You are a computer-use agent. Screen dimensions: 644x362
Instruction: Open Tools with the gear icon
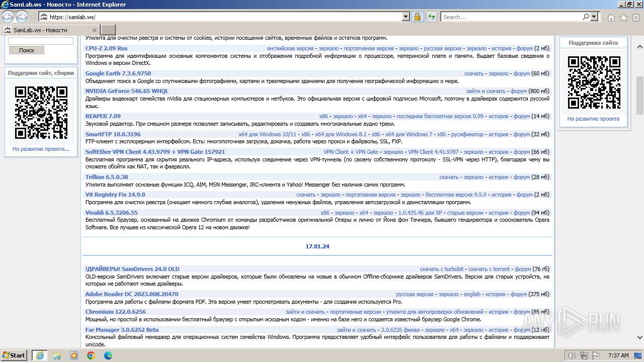tap(636, 18)
